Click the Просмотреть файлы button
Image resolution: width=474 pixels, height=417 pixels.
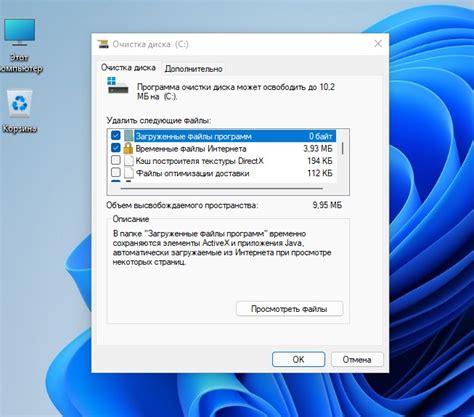point(289,309)
